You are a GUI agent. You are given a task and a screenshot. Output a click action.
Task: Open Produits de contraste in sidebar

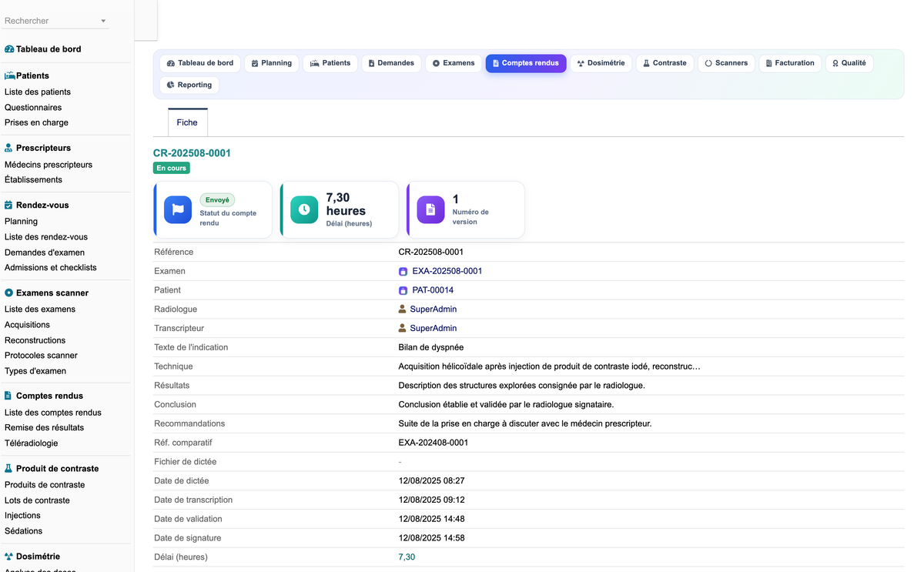pos(45,484)
